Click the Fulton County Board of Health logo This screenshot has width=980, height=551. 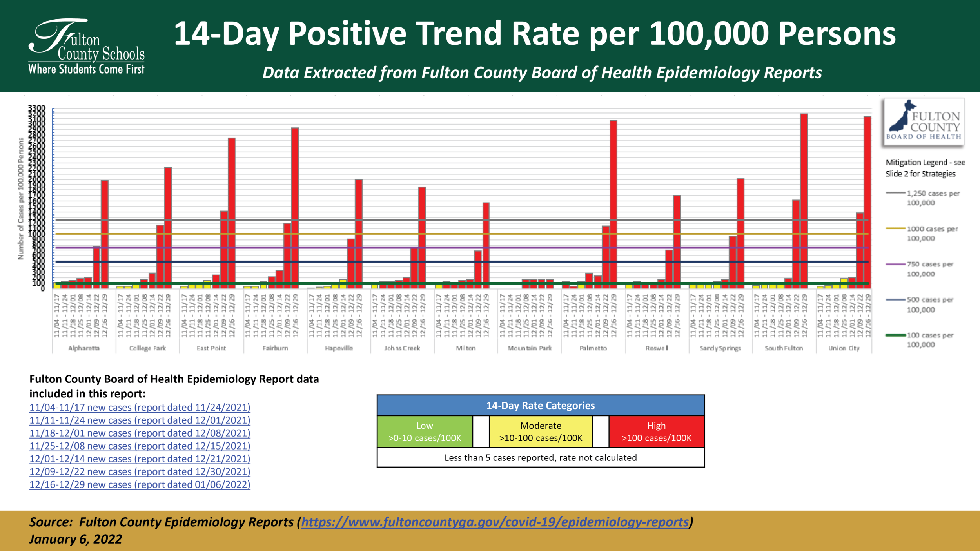pos(924,122)
